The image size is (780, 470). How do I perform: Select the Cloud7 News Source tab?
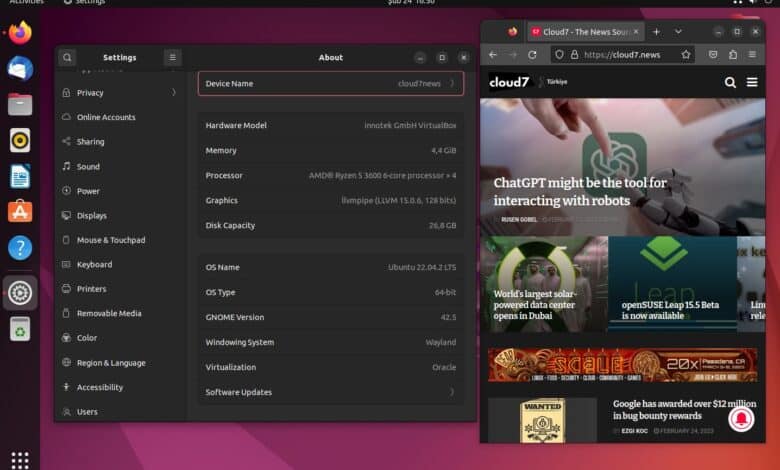585,32
